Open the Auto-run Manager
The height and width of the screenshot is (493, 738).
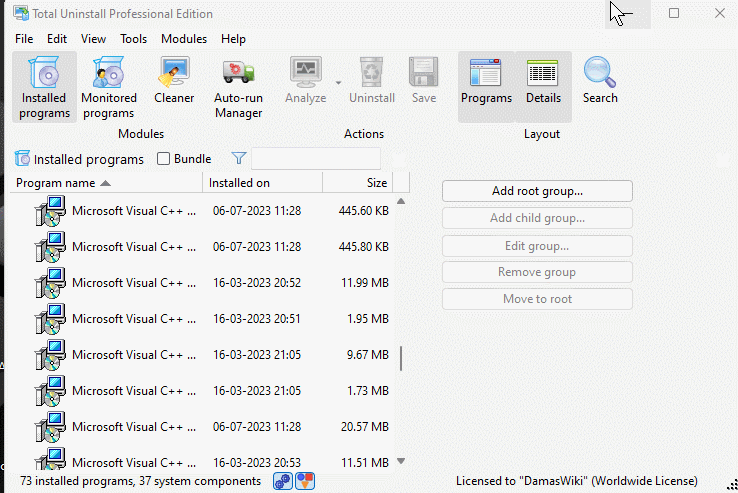click(x=238, y=88)
